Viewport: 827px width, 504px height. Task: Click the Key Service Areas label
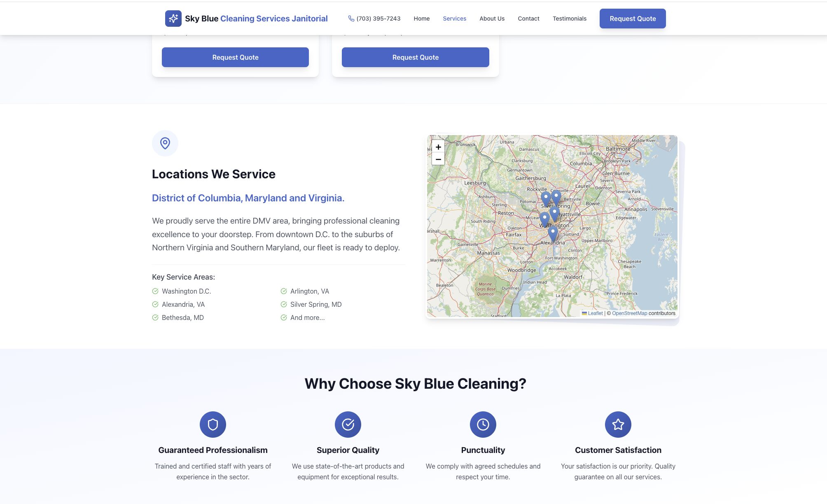tap(183, 277)
